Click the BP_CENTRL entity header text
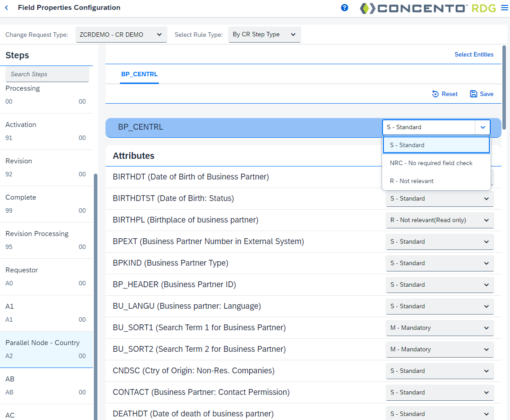This screenshot has width=510, height=420. click(x=141, y=127)
